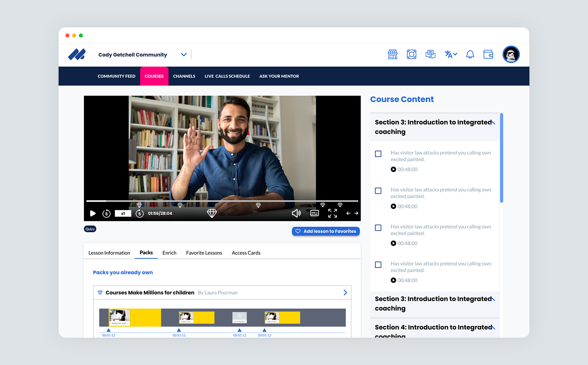588x365 pixels.
Task: Open the marketplace store icon
Action: pos(392,55)
